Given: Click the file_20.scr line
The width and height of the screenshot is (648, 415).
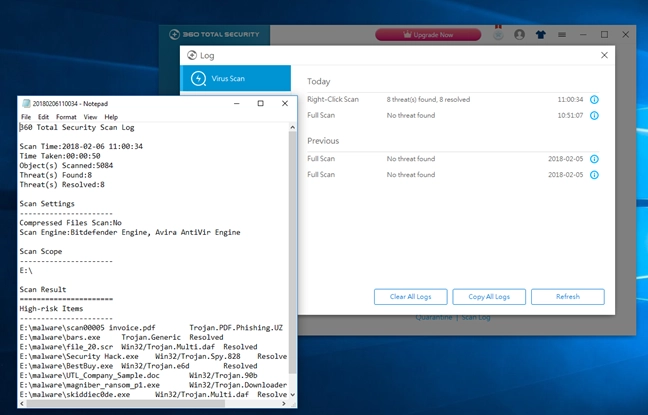Looking at the screenshot, I should [138, 347].
